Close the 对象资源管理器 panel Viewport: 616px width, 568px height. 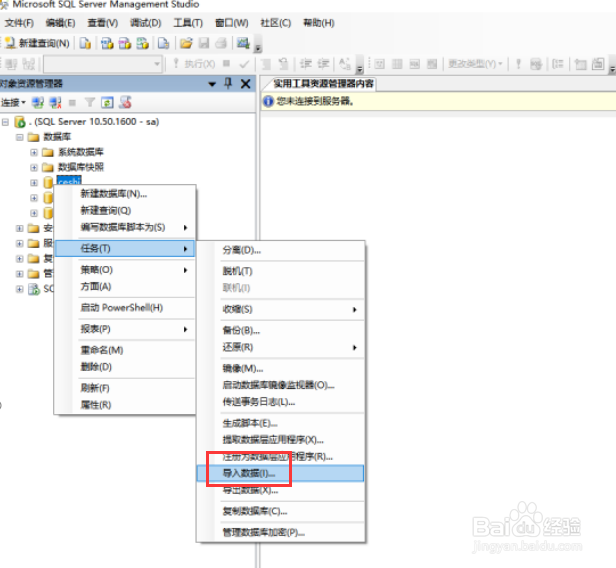246,84
